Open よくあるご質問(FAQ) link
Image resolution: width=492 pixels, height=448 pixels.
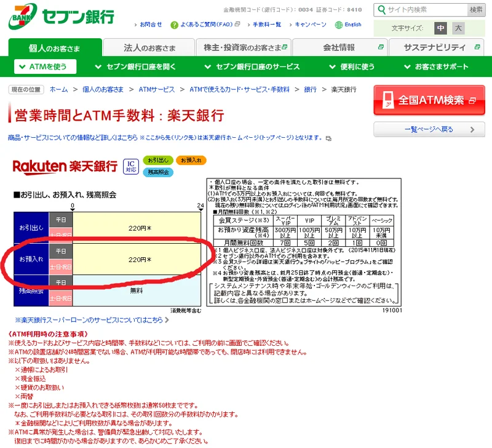click(207, 25)
